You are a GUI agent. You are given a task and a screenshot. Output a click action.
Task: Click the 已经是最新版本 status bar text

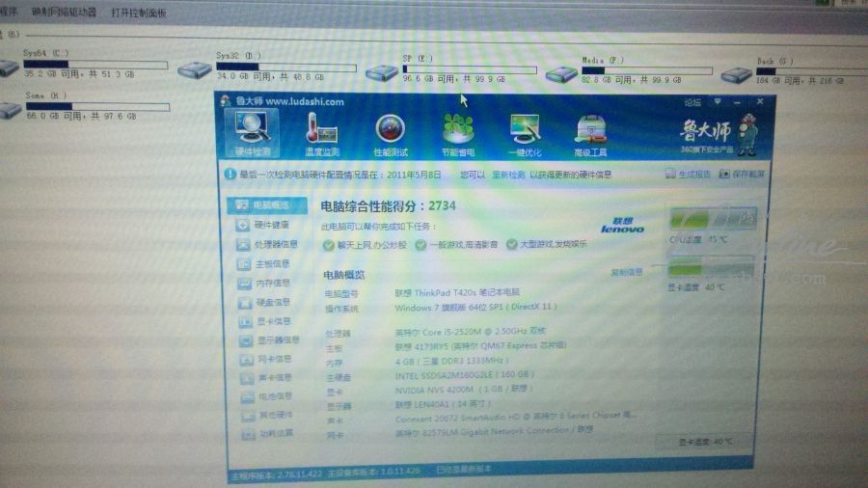point(464,469)
